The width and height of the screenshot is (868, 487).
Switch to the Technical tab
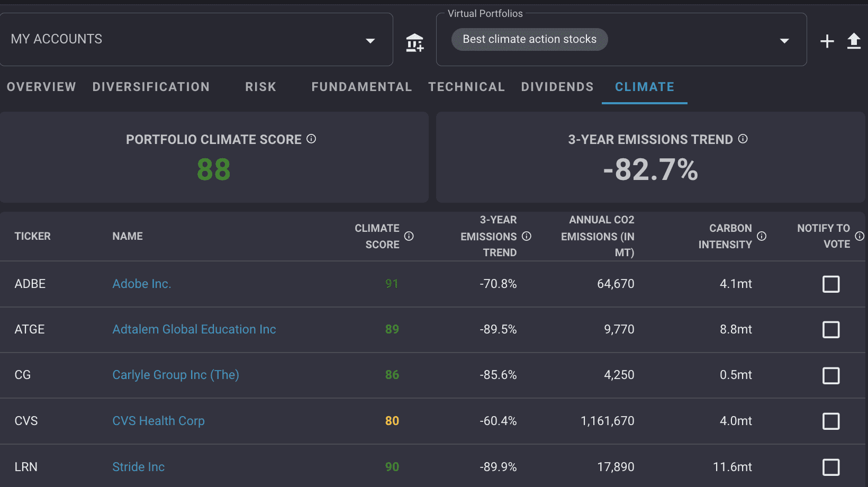[x=466, y=87]
